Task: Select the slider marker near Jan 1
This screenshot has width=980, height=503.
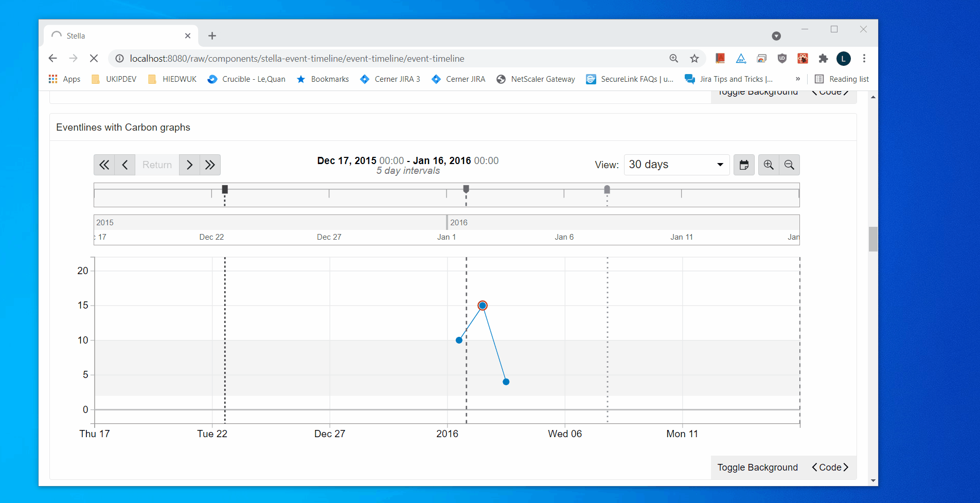Action: [466, 189]
